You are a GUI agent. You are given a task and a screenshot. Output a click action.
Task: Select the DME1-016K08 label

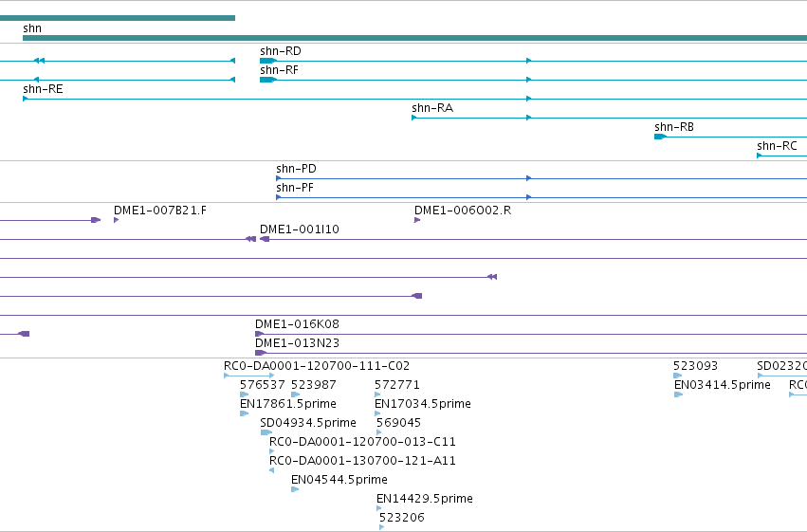(297, 324)
